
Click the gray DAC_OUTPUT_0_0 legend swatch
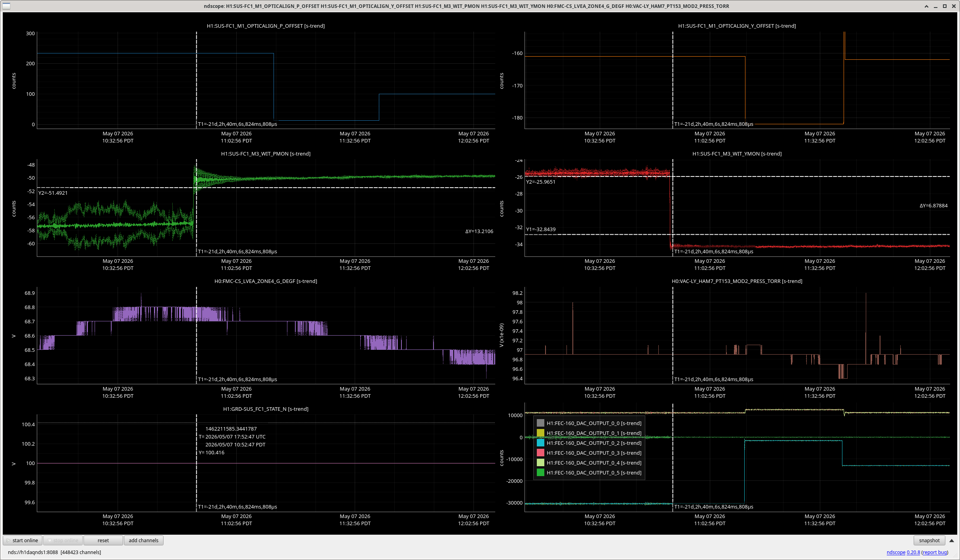(540, 423)
